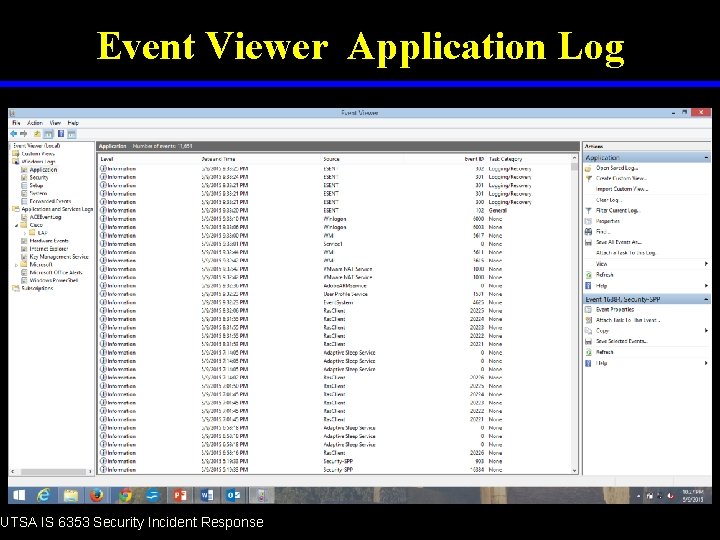Click the Windows Start button
The image size is (720, 540).
pyautogui.click(x=19, y=495)
